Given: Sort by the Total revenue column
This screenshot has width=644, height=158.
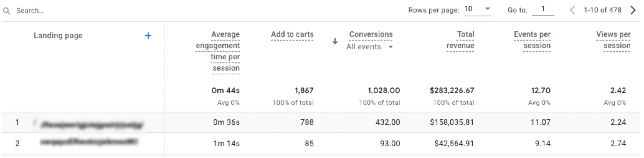Looking at the screenshot, I should tap(461, 40).
